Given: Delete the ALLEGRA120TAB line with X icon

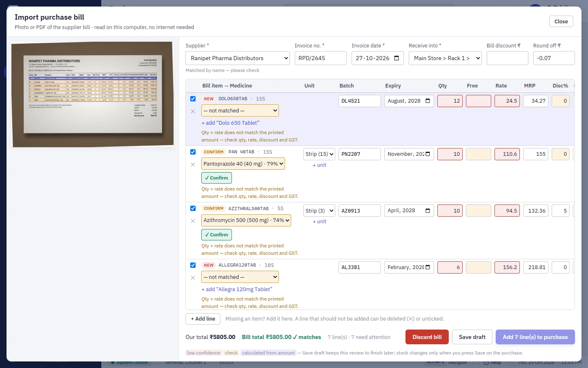Looking at the screenshot, I should (x=193, y=278).
